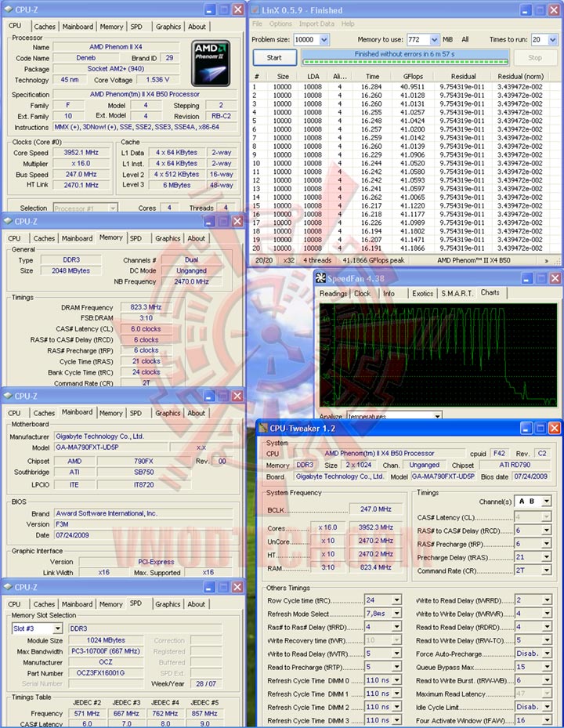Click the AMD Phenom II processor logo
The height and width of the screenshot is (728, 564).
point(211,63)
